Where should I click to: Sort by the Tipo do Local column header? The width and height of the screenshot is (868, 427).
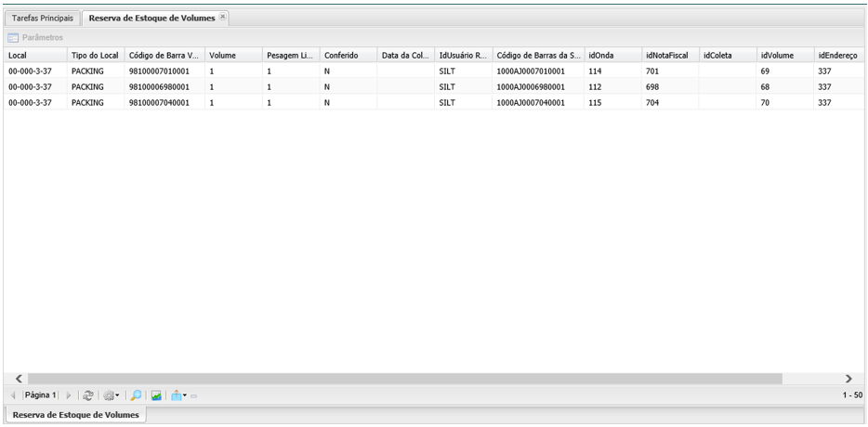pyautogui.click(x=96, y=56)
